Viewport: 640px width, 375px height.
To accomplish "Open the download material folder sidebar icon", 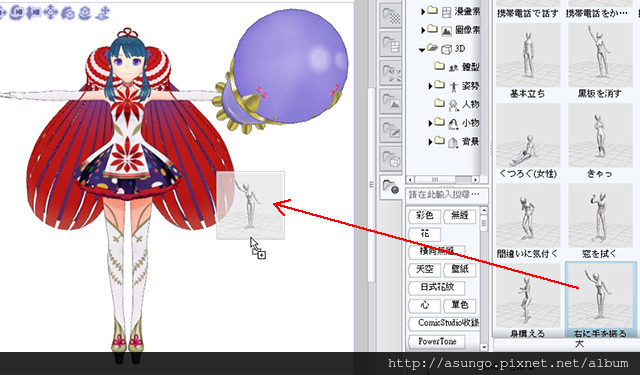I will [x=391, y=187].
